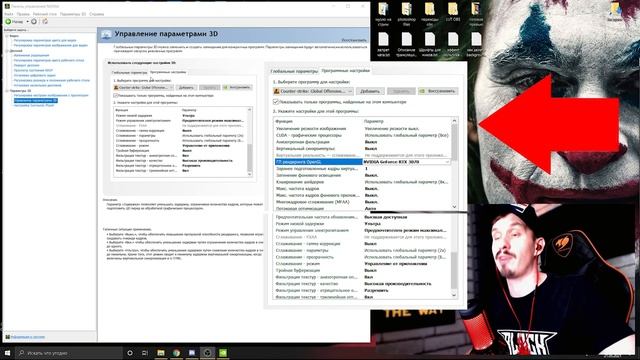Screen dimensions: 640x360
Task: Collapse the Дисплей tree node
Action: click(7, 51)
